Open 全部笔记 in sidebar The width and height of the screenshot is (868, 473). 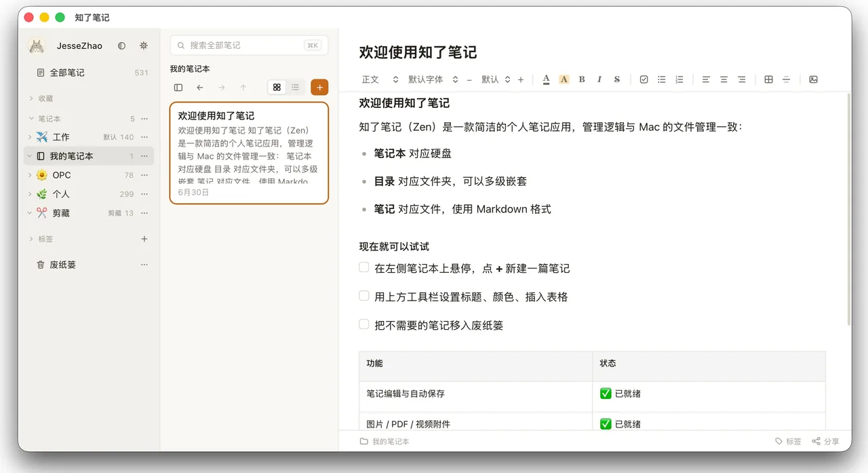click(89, 73)
